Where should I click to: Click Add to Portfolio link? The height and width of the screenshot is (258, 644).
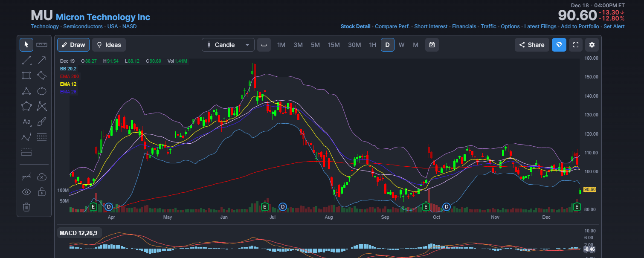[580, 26]
